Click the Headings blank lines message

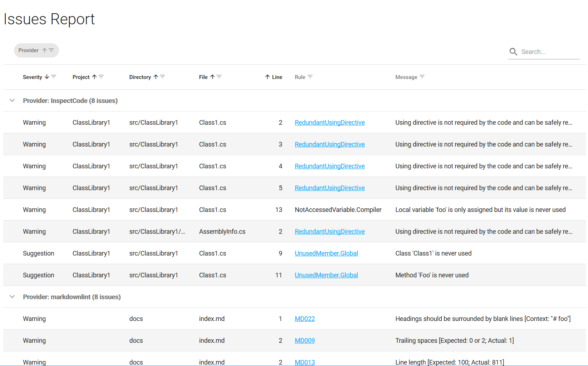(483, 319)
